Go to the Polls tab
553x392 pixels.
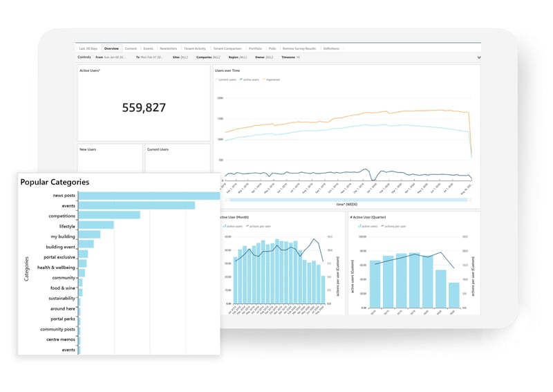click(272, 49)
